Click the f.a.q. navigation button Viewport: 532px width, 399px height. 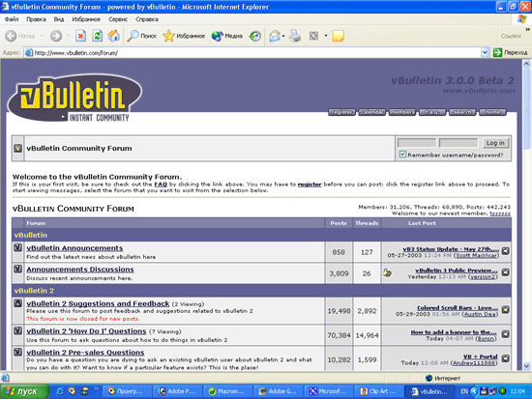tap(432, 112)
